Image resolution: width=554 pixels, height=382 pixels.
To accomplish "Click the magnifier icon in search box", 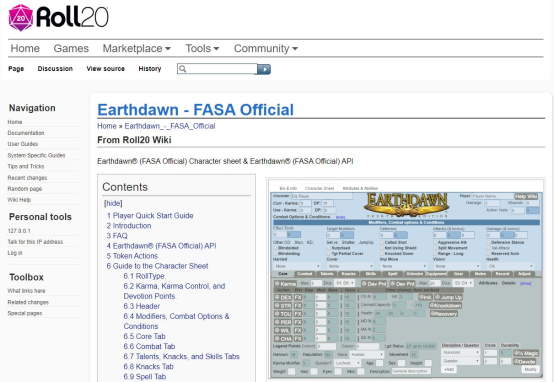I will (182, 69).
